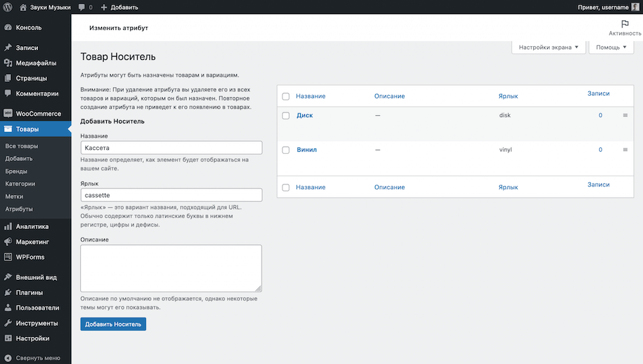Screen dimensions: 643x364
Task: Click the WooCommerce logo icon
Action: [x=8, y=114]
